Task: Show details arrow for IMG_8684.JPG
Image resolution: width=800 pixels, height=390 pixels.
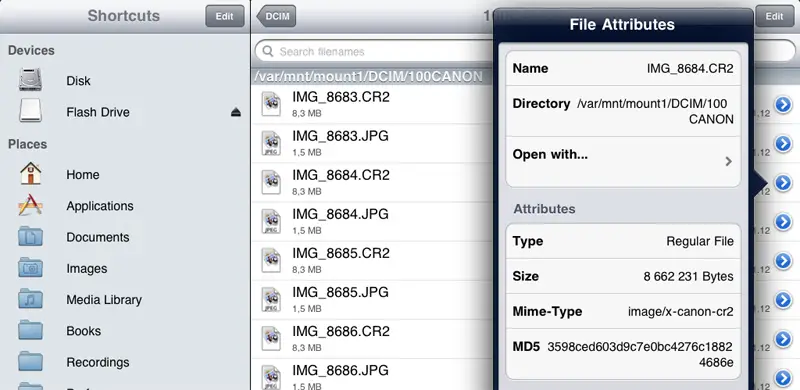Action: pyautogui.click(x=783, y=222)
